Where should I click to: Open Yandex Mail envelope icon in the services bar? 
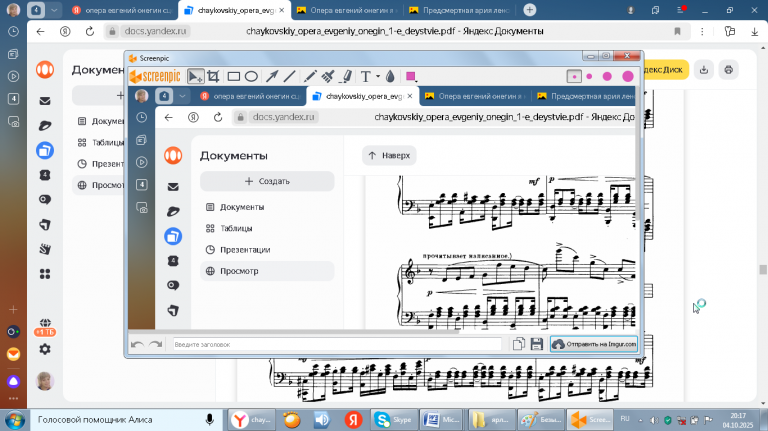click(x=45, y=101)
